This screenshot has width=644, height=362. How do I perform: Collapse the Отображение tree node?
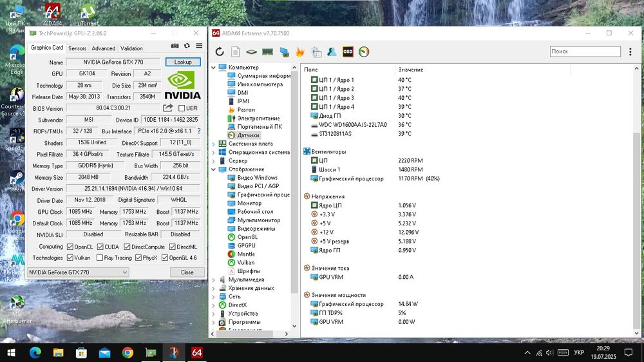click(214, 169)
